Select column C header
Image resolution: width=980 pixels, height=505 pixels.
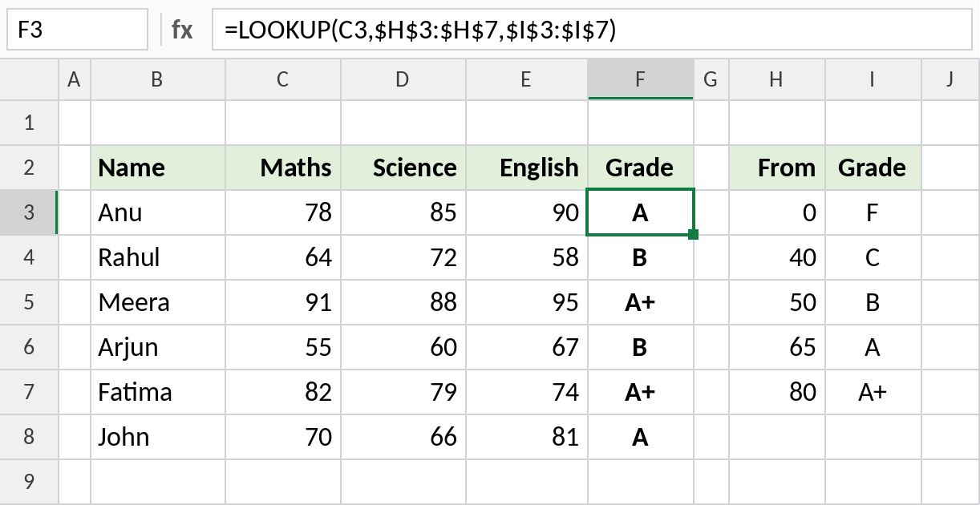pyautogui.click(x=283, y=79)
